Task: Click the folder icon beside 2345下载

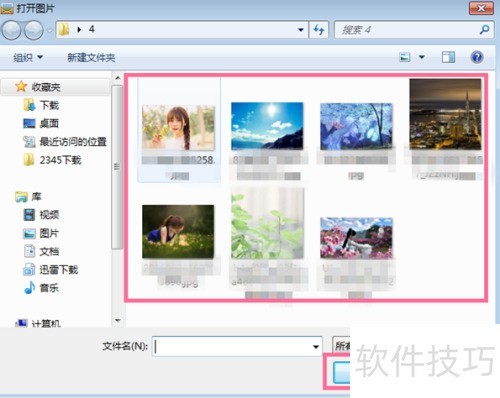Action: coord(29,160)
